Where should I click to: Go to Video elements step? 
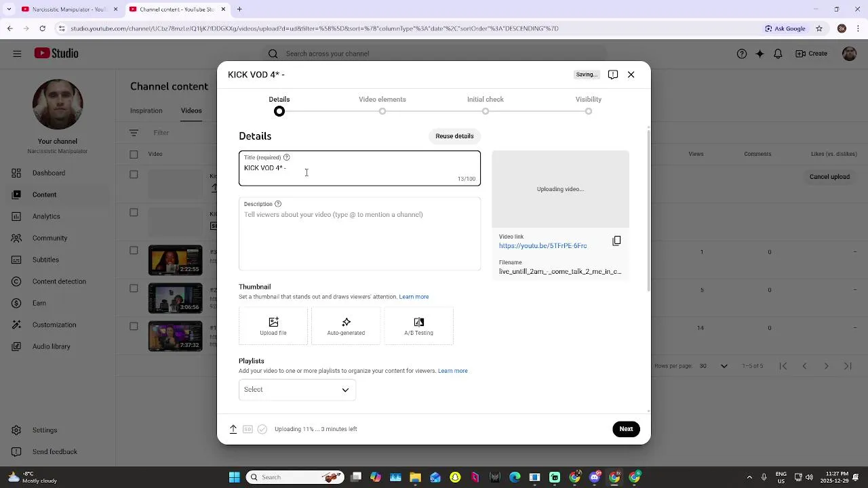coord(382,104)
